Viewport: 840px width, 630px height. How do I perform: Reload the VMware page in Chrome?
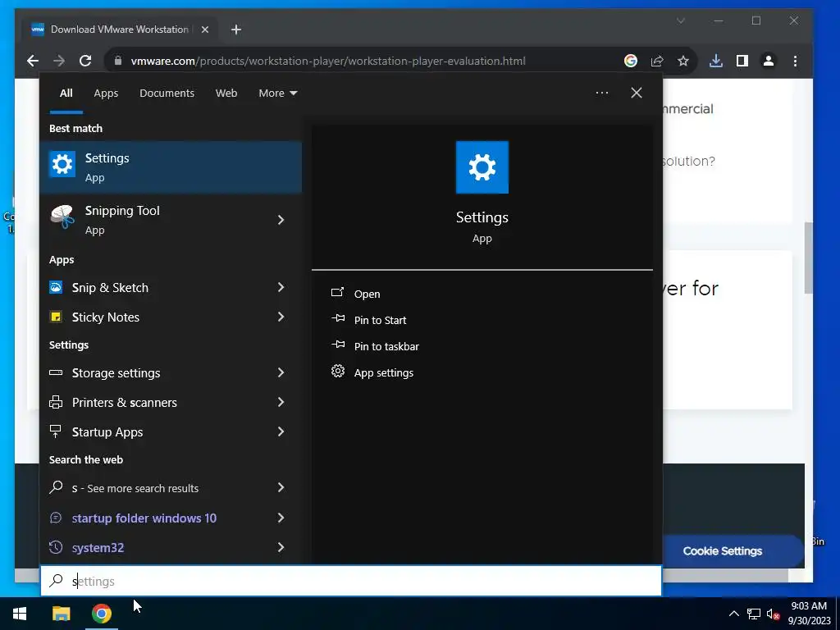85,61
